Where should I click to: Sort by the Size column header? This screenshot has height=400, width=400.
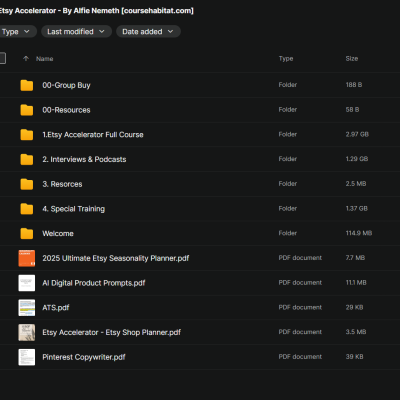pos(352,59)
